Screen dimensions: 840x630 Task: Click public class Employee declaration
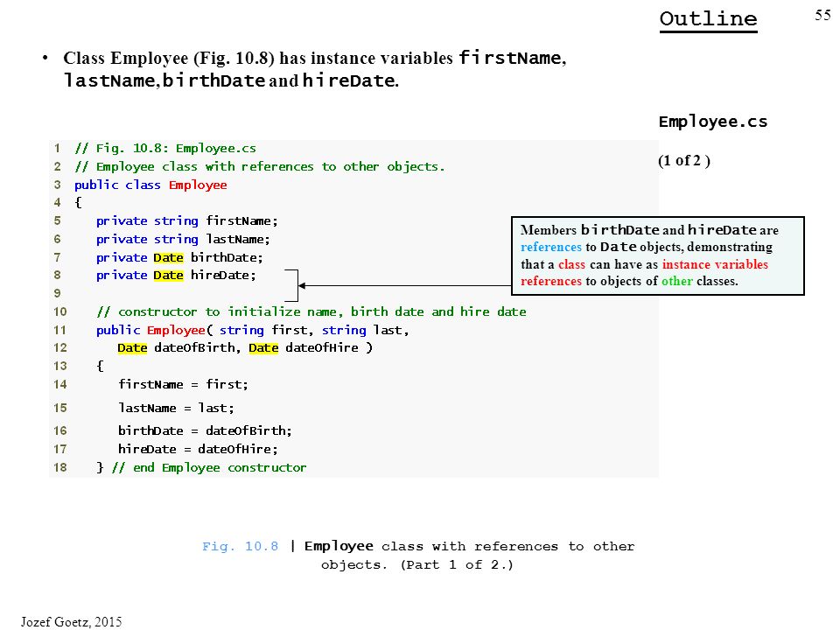click(x=150, y=185)
